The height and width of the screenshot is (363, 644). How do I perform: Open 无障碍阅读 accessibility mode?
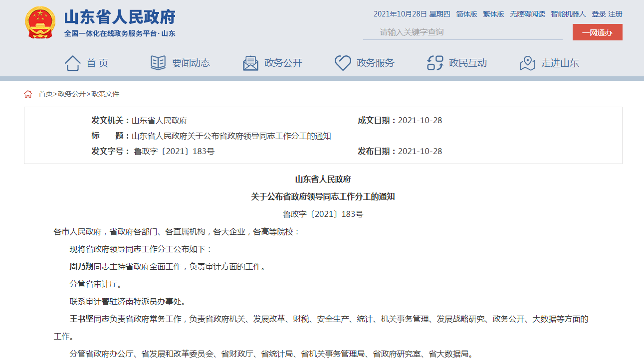pos(527,14)
